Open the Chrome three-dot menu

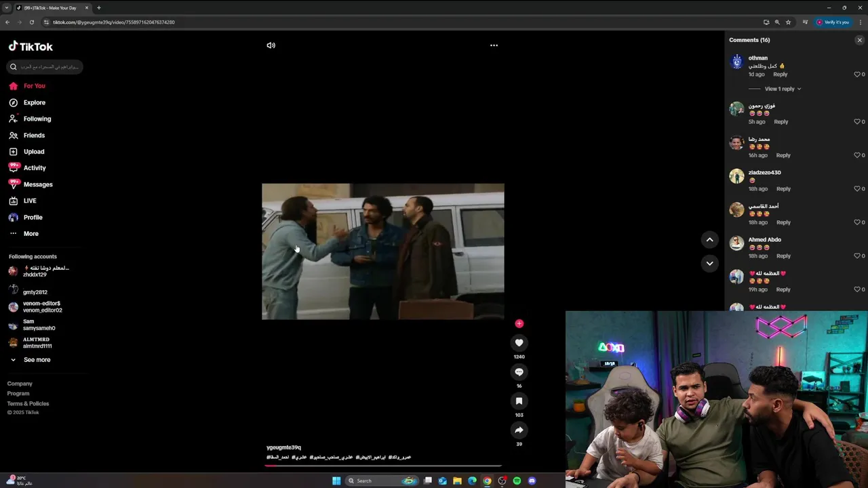860,22
